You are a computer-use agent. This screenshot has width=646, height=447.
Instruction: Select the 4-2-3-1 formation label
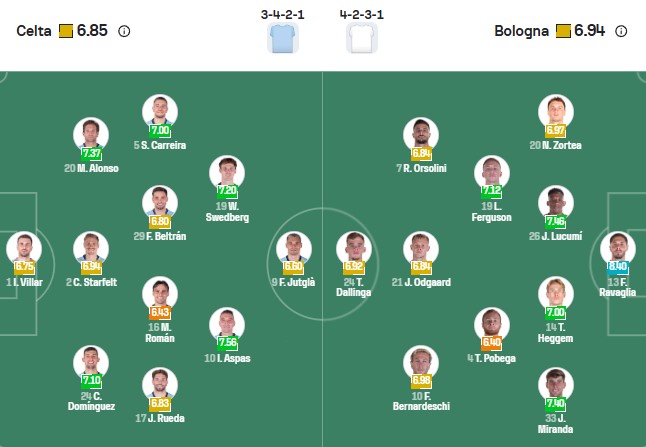361,15
